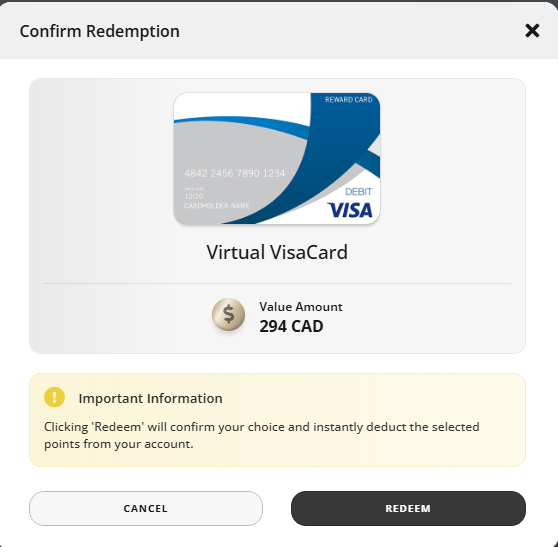
Task: Close the Confirm Redemption dialog
Action: point(532,31)
